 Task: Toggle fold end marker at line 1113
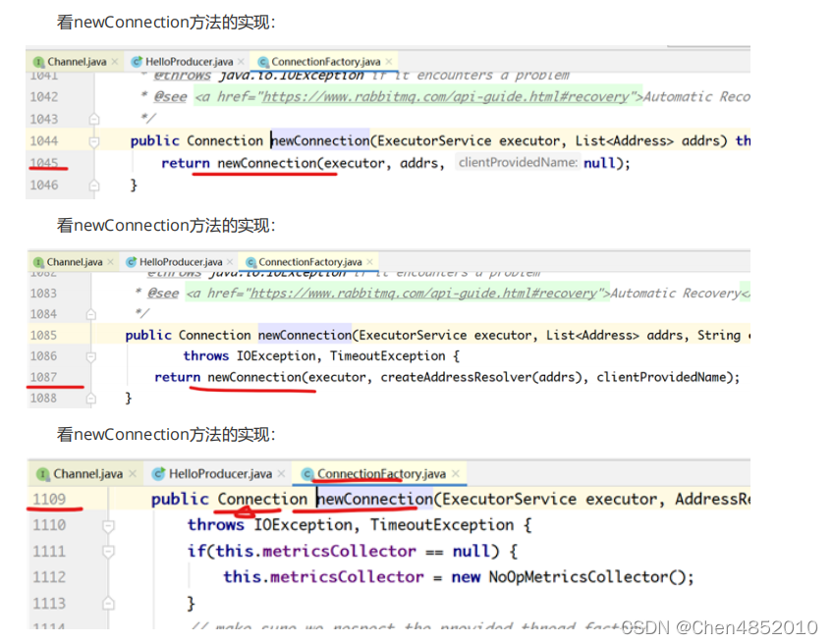coord(108,604)
